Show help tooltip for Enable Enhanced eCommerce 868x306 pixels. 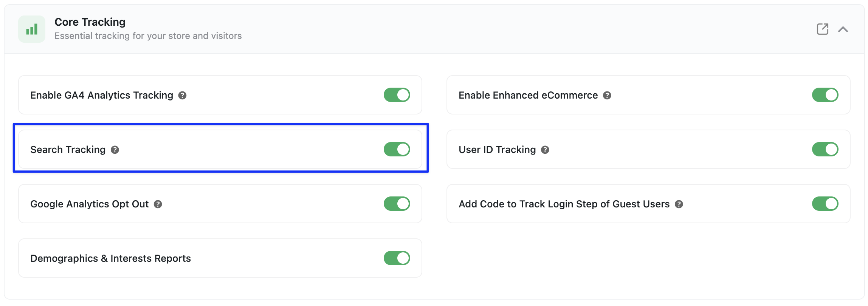(607, 96)
